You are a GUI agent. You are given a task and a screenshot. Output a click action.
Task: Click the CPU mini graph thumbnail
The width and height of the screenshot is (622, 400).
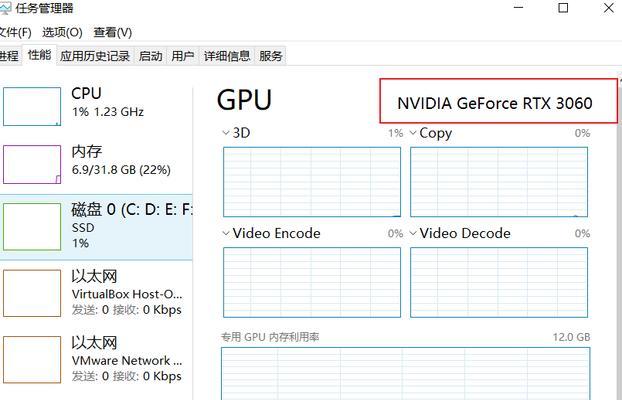click(32, 107)
